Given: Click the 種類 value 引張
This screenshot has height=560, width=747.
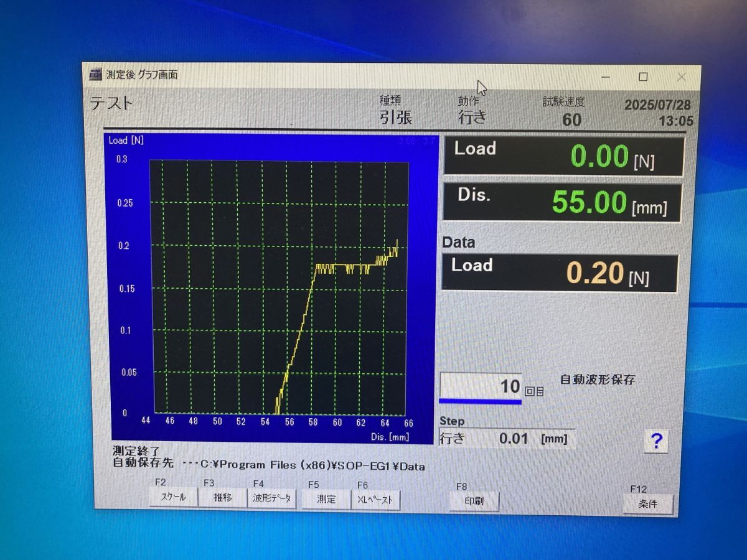Looking at the screenshot, I should (x=396, y=116).
